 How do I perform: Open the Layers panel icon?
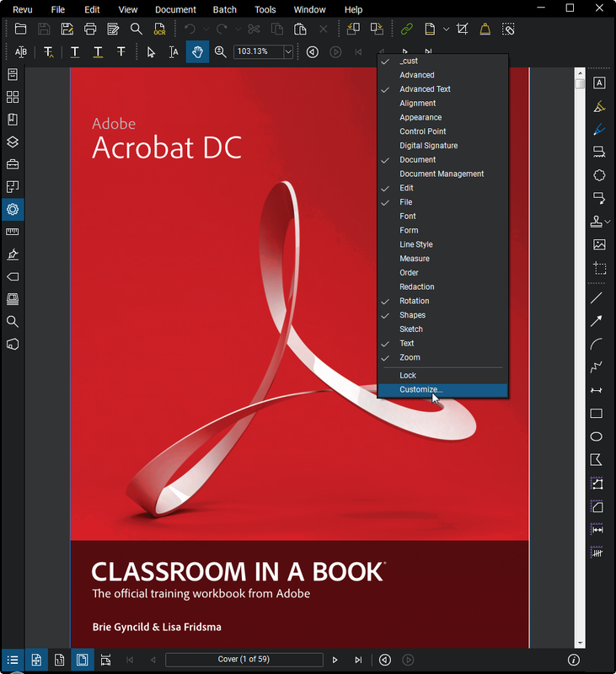13,142
